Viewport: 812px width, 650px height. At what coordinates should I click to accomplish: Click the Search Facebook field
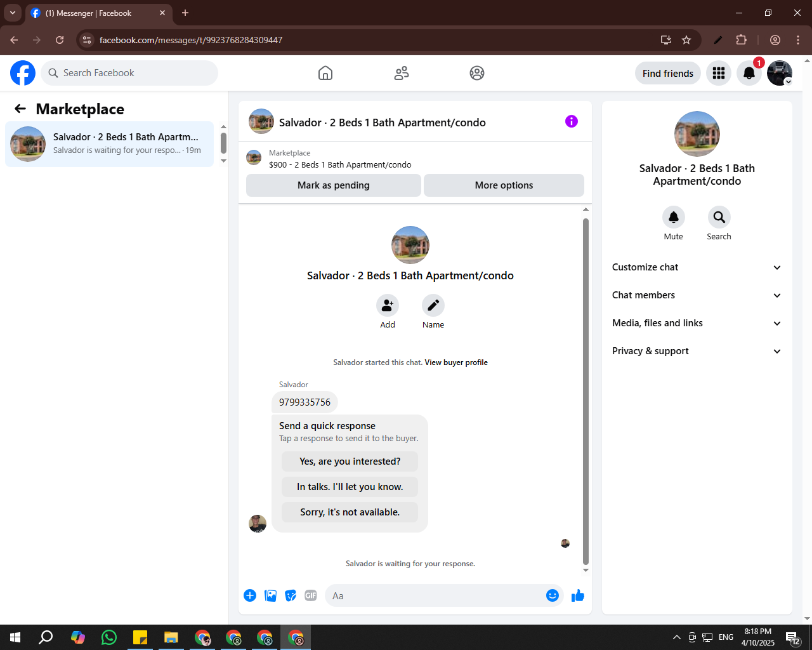(x=129, y=73)
